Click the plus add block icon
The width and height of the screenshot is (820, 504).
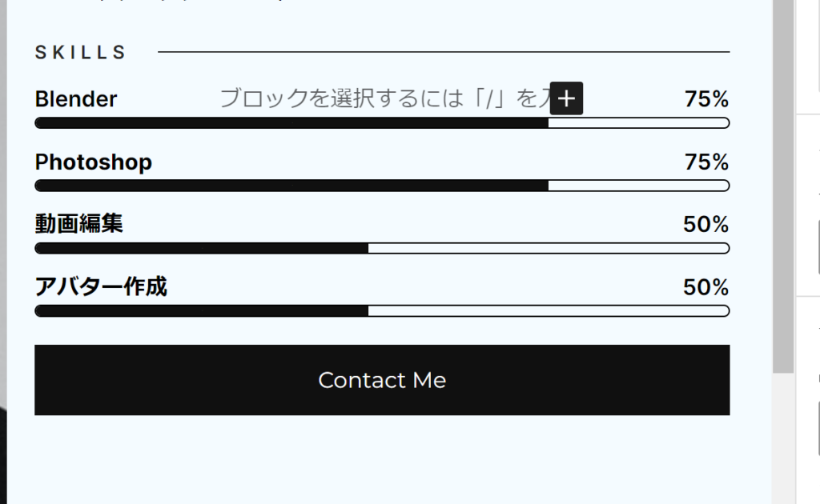click(x=566, y=98)
